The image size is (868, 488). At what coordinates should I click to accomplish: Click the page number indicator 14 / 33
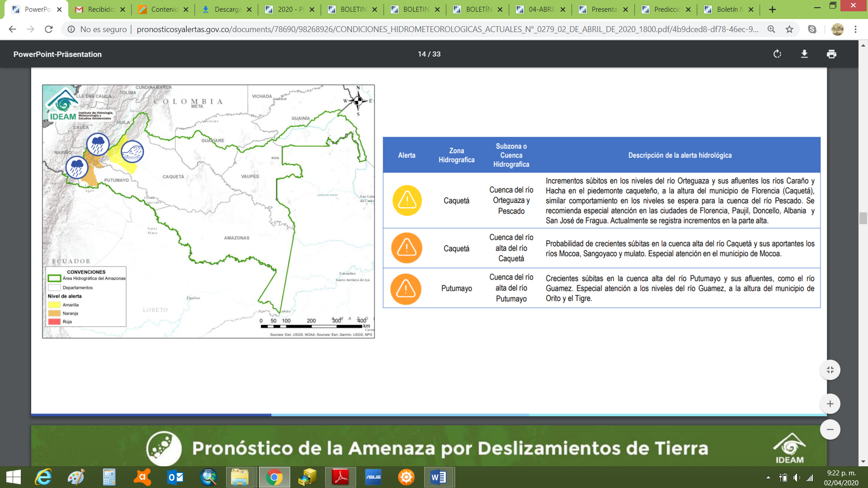(429, 54)
